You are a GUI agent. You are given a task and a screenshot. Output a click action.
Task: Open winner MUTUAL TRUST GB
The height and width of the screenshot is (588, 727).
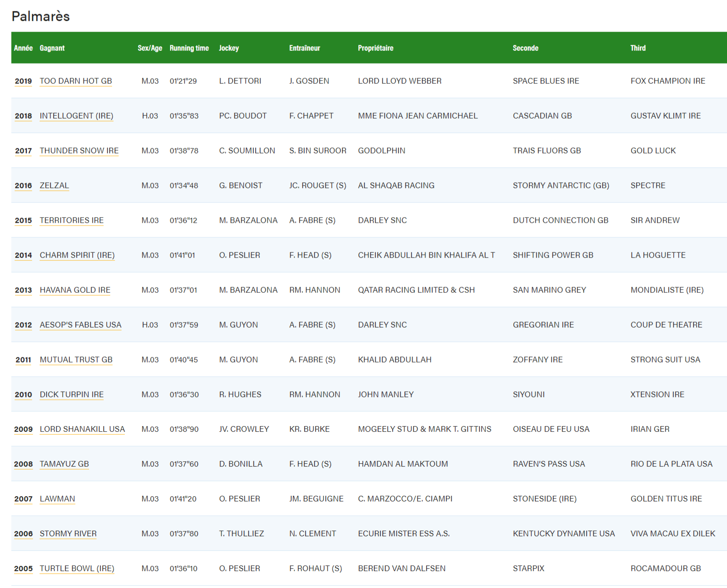tap(76, 360)
